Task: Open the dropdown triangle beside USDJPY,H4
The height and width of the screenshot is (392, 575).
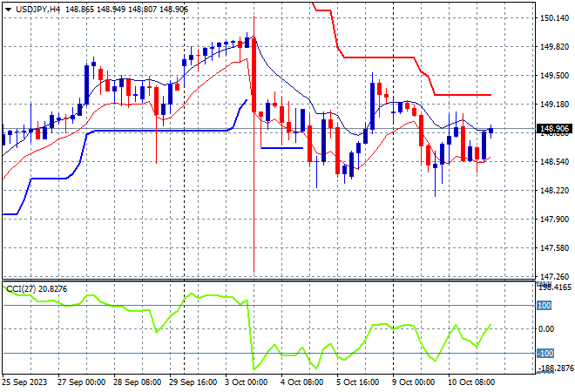Action: (8, 10)
